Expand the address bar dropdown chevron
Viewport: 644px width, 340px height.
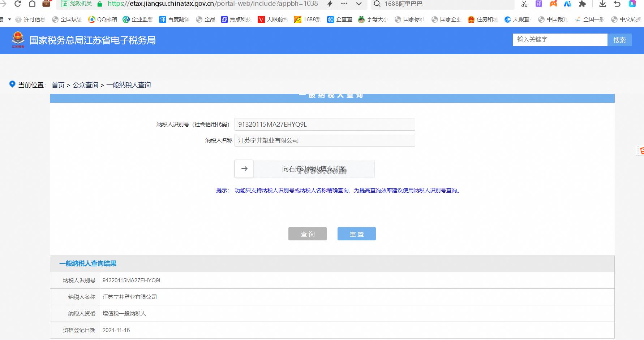point(359,4)
